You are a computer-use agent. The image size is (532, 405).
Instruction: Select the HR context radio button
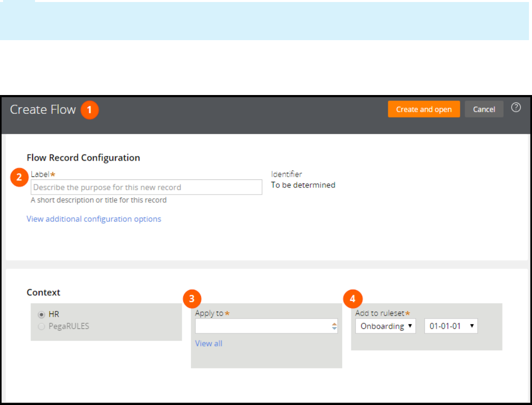click(42, 314)
